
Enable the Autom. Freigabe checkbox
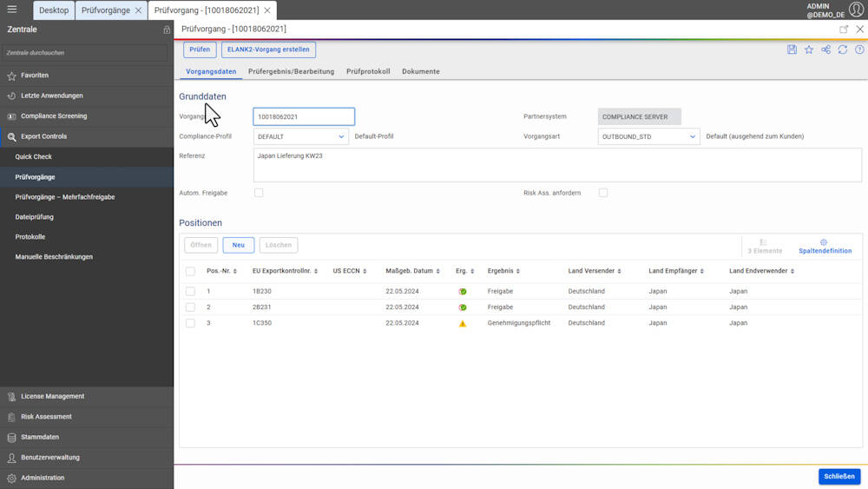tap(259, 193)
